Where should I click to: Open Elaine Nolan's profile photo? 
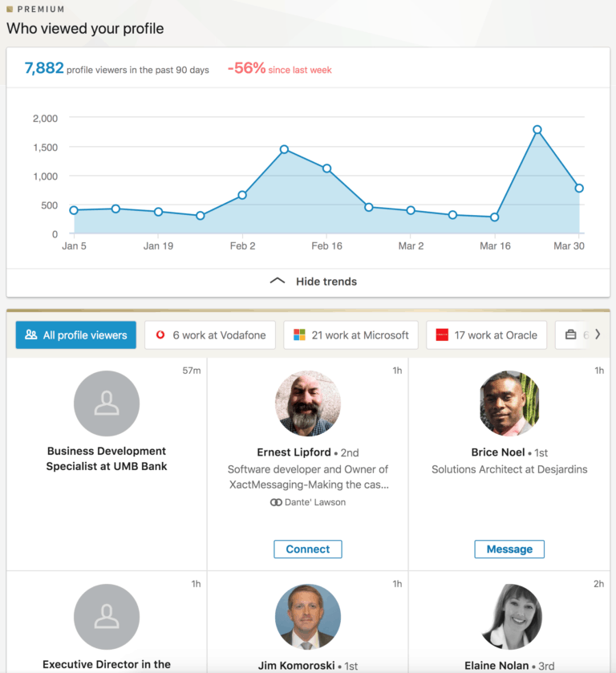[x=509, y=617]
